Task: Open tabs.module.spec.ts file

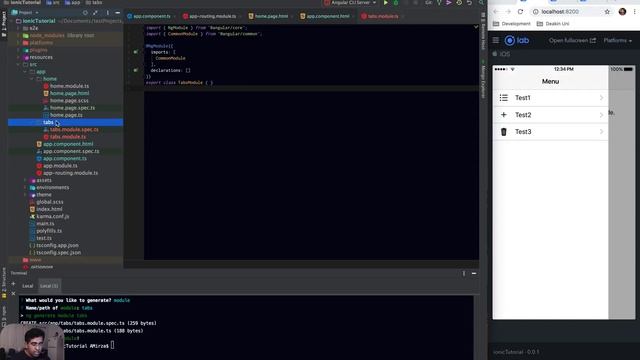Action: (74, 129)
